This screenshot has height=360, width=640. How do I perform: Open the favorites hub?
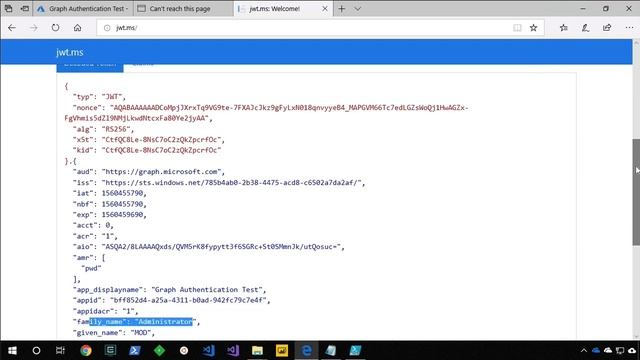pyautogui.click(x=564, y=28)
